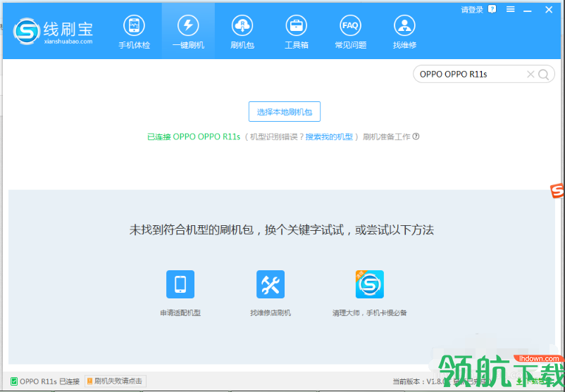This screenshot has width=565, height=392.
Task: Click the 搜索我的机型 link
Action: (329, 137)
